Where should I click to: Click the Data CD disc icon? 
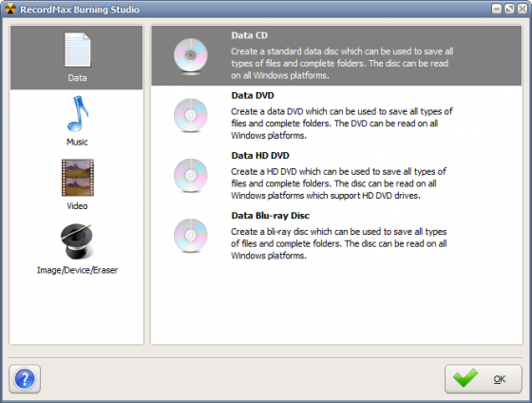[190, 56]
